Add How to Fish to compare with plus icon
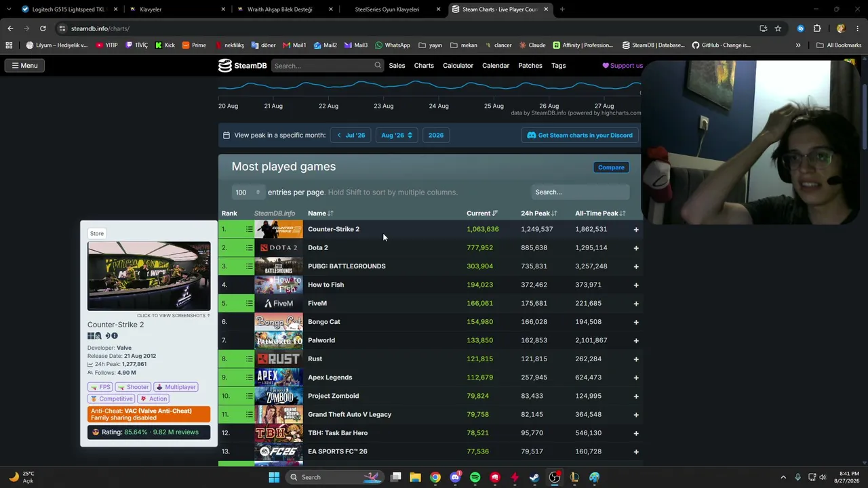This screenshot has width=868, height=488. point(636,285)
